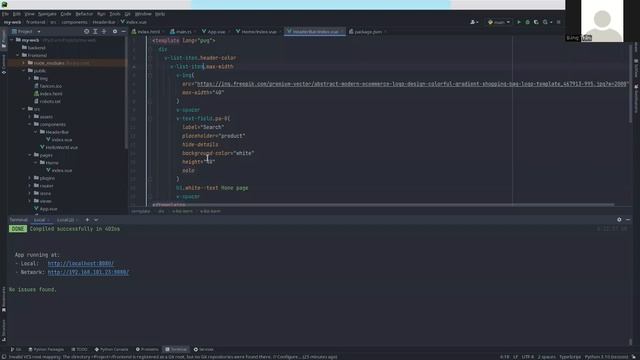640x360 pixels.
Task: Open the freepik image URL in code
Action: point(412,84)
